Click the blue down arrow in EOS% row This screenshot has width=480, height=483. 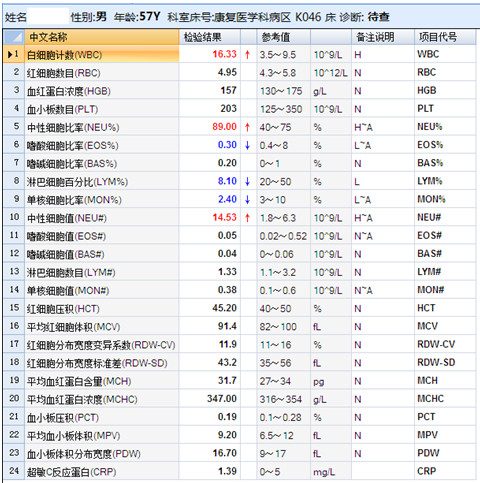[247, 145]
